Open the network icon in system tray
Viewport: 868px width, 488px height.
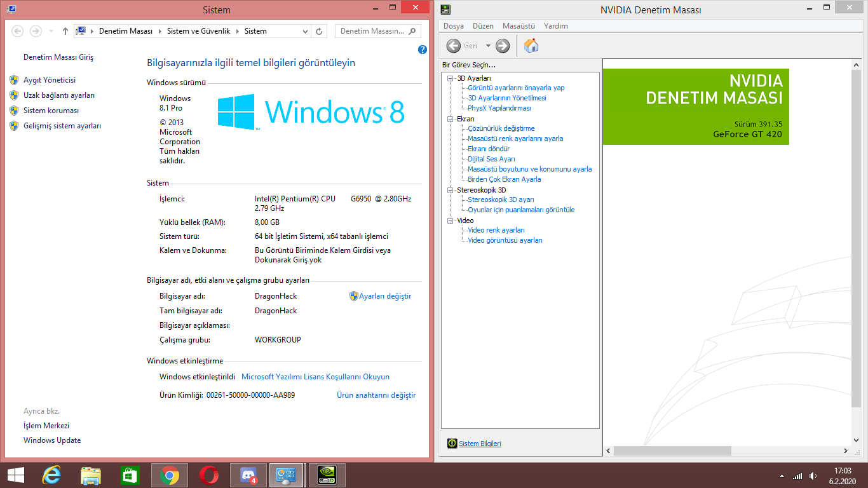(797, 476)
